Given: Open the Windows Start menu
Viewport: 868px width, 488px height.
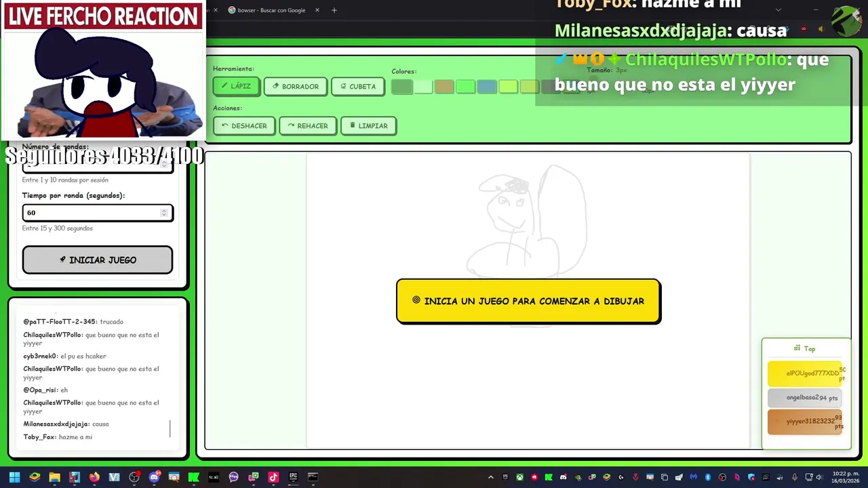Looking at the screenshot, I should tap(14, 477).
